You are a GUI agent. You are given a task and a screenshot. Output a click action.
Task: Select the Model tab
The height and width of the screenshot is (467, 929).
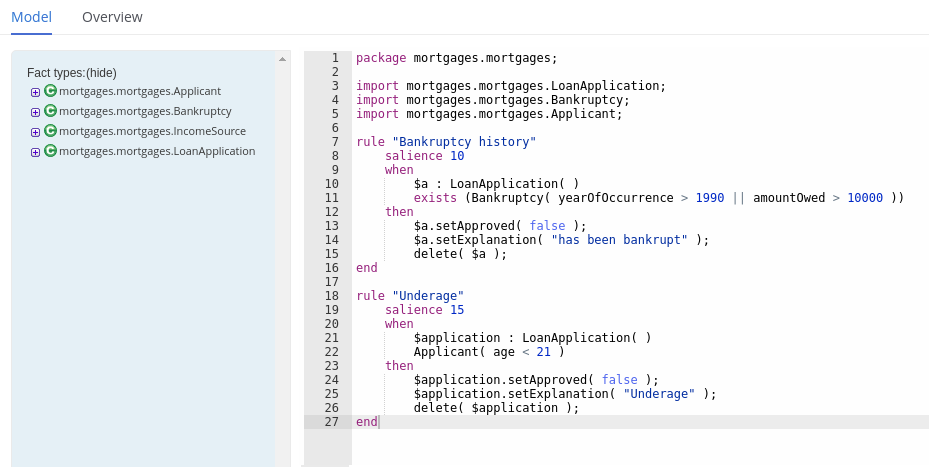[31, 17]
